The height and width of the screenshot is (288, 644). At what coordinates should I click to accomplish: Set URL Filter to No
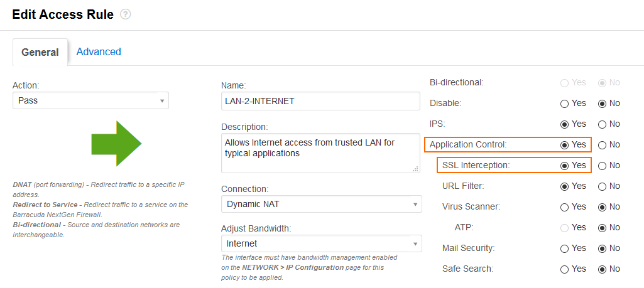pyautogui.click(x=602, y=186)
